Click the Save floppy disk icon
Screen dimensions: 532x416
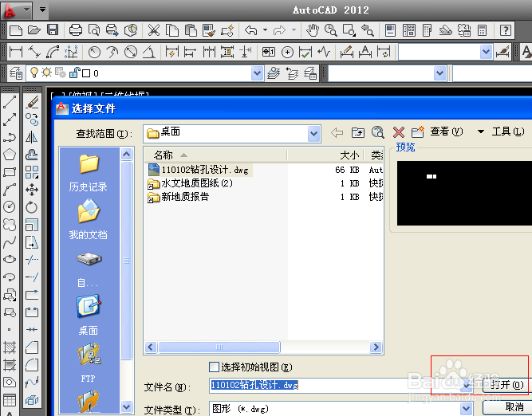coord(53,30)
